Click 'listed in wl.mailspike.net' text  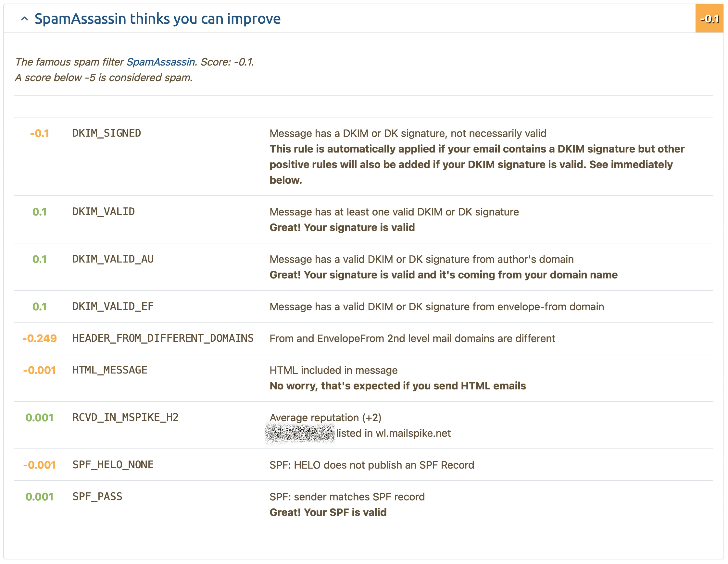(x=393, y=433)
